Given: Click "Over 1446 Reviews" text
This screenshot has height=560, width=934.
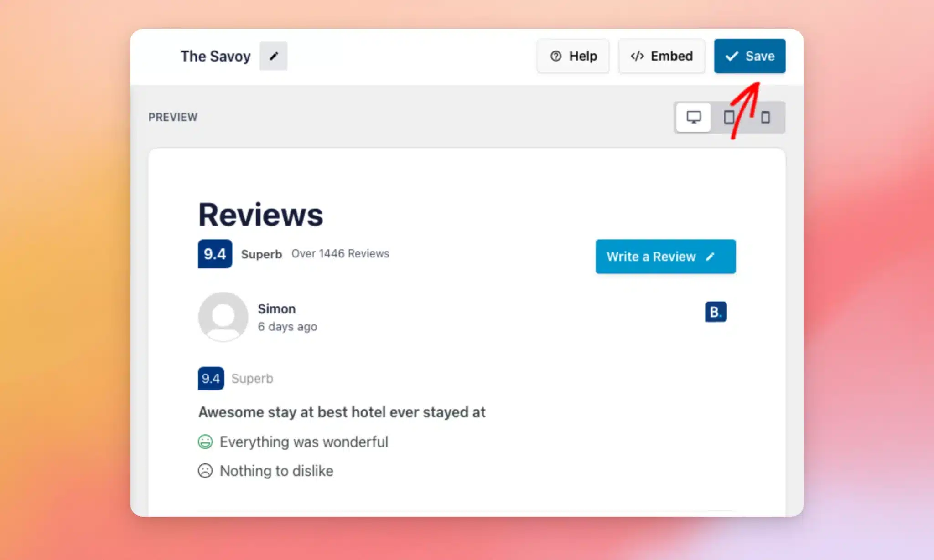Looking at the screenshot, I should tap(340, 254).
